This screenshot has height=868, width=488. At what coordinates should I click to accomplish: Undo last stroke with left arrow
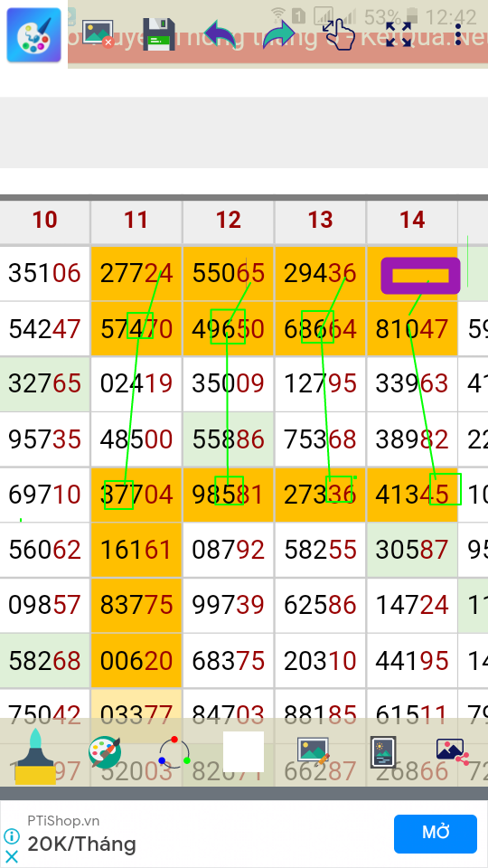click(x=221, y=33)
